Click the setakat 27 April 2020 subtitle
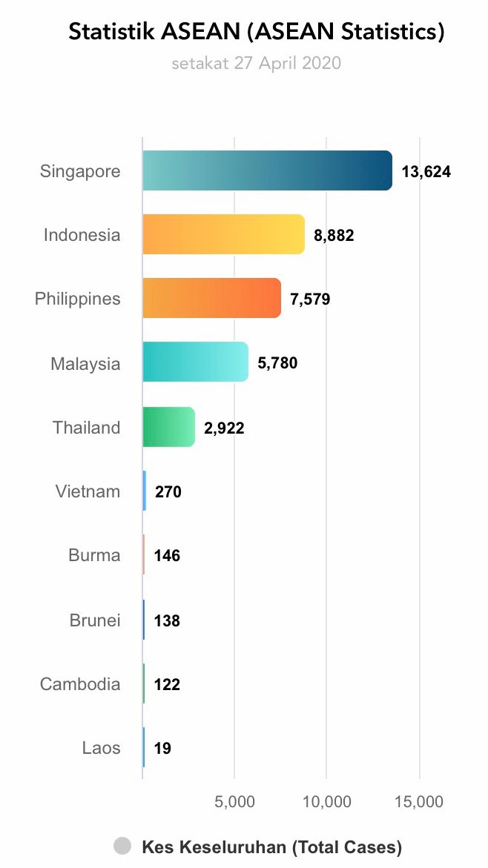 (x=256, y=63)
